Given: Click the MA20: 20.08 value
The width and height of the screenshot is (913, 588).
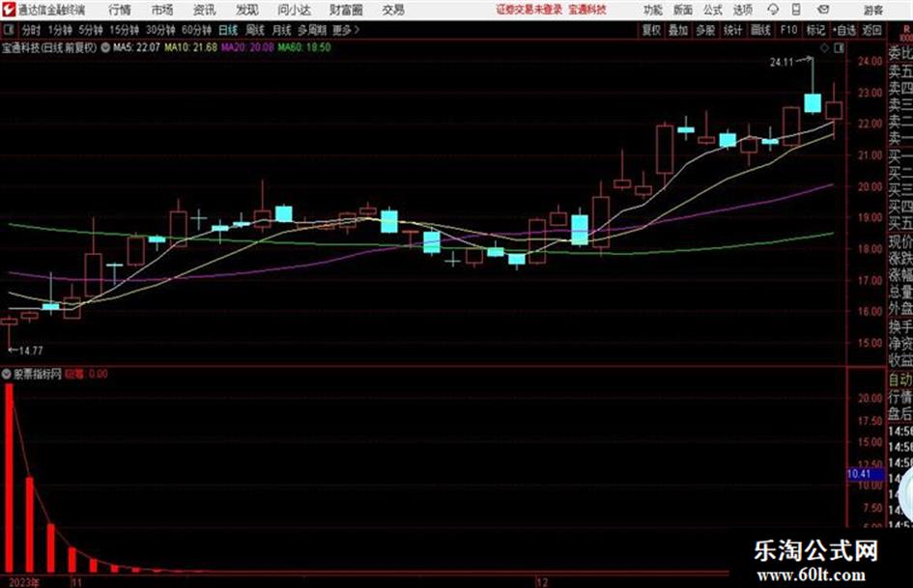Looking at the screenshot, I should click(x=247, y=47).
